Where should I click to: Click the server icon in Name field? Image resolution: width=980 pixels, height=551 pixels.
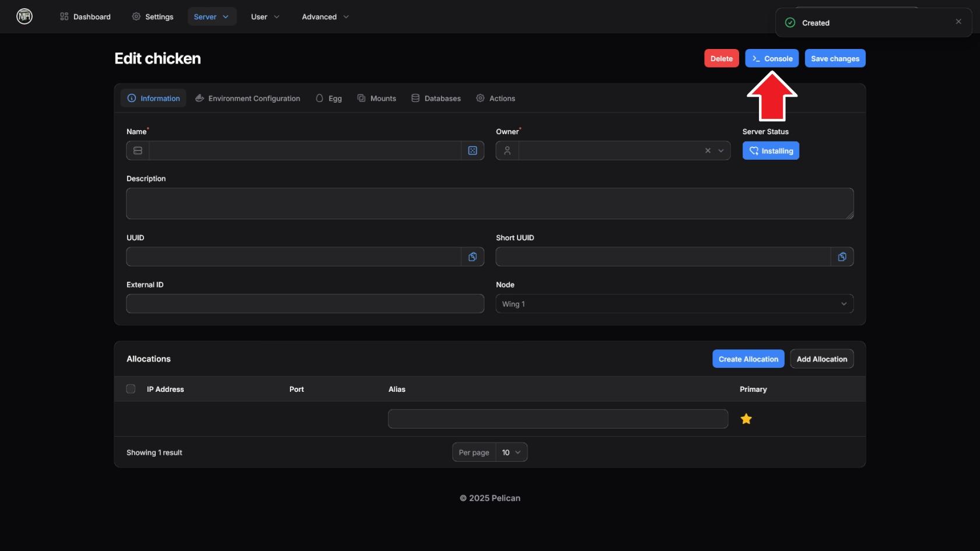point(138,150)
